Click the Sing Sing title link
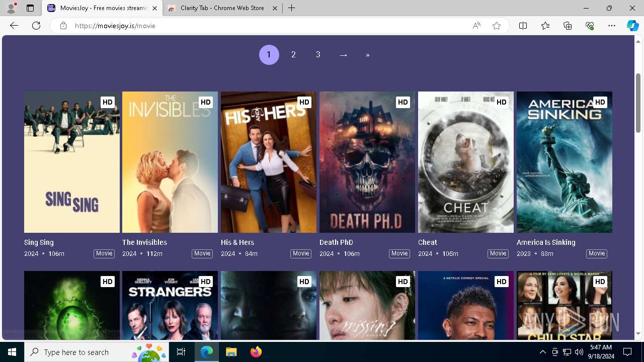The height and width of the screenshot is (362, 644). [39, 242]
